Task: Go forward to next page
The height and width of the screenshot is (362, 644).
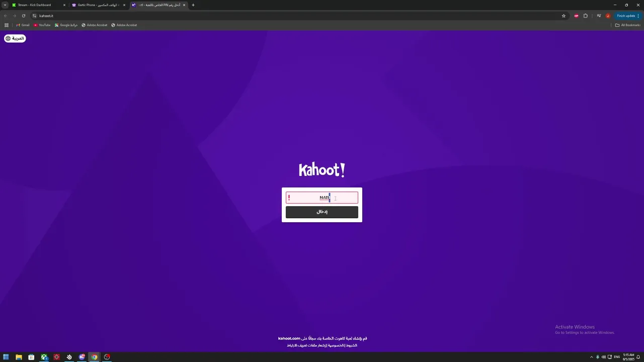Action: point(15,16)
